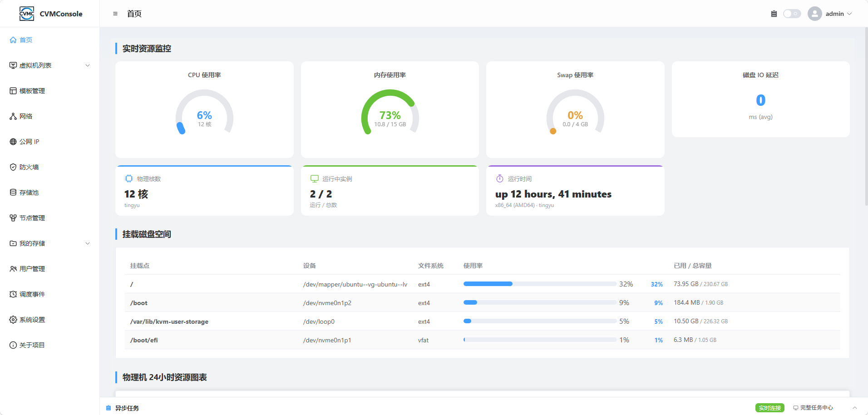This screenshot has height=415, width=868.
Task: Click the 关于项目 info icon
Action: point(13,345)
